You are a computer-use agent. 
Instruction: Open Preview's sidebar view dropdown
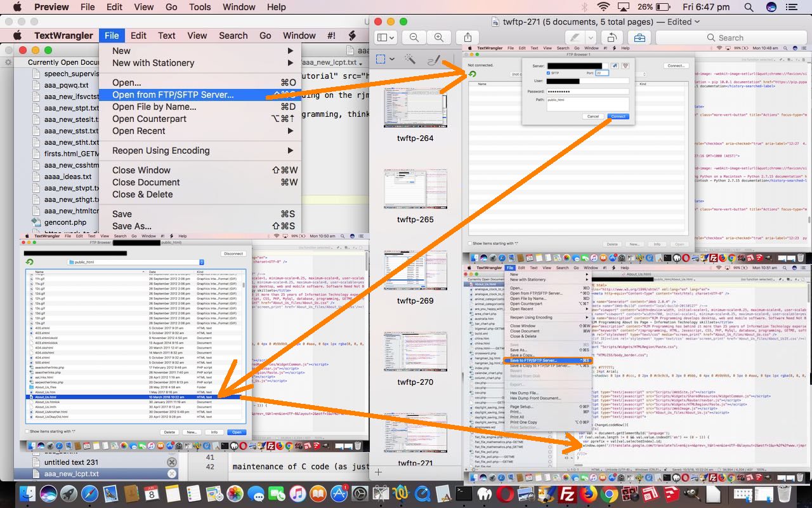click(385, 37)
